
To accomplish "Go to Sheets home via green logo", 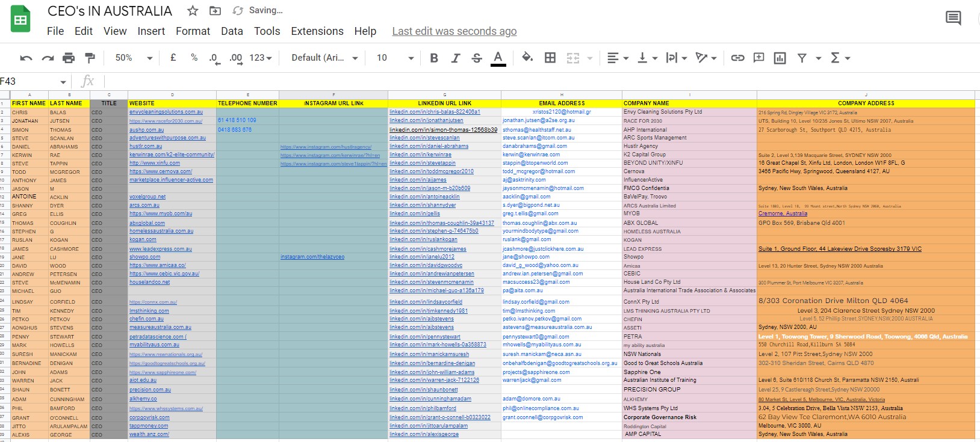I will click(x=20, y=20).
